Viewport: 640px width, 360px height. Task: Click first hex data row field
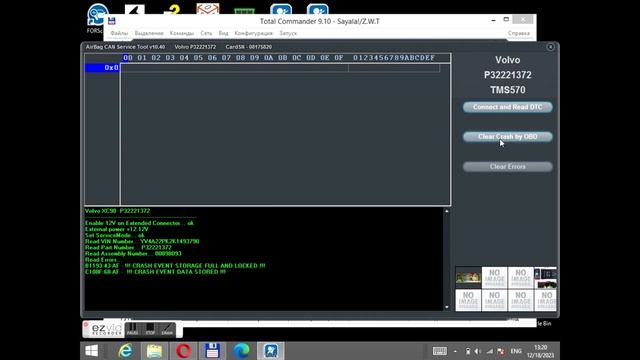tap(281, 68)
